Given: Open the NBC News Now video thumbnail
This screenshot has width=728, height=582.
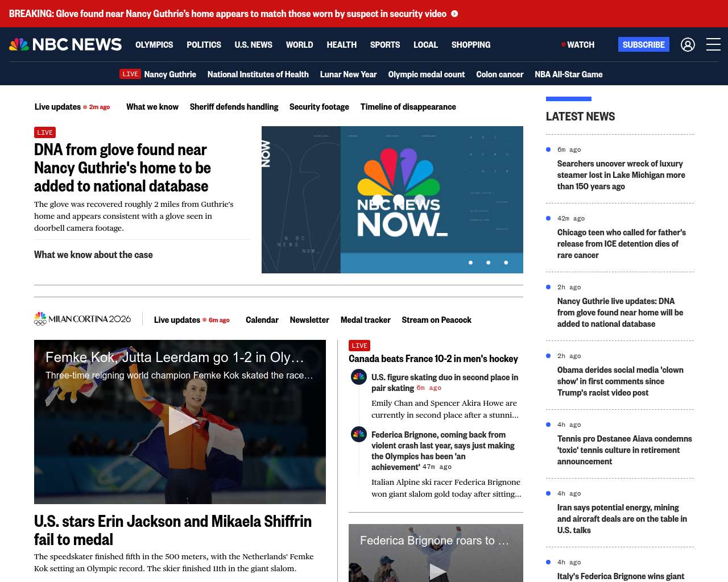Looking at the screenshot, I should coord(392,199).
